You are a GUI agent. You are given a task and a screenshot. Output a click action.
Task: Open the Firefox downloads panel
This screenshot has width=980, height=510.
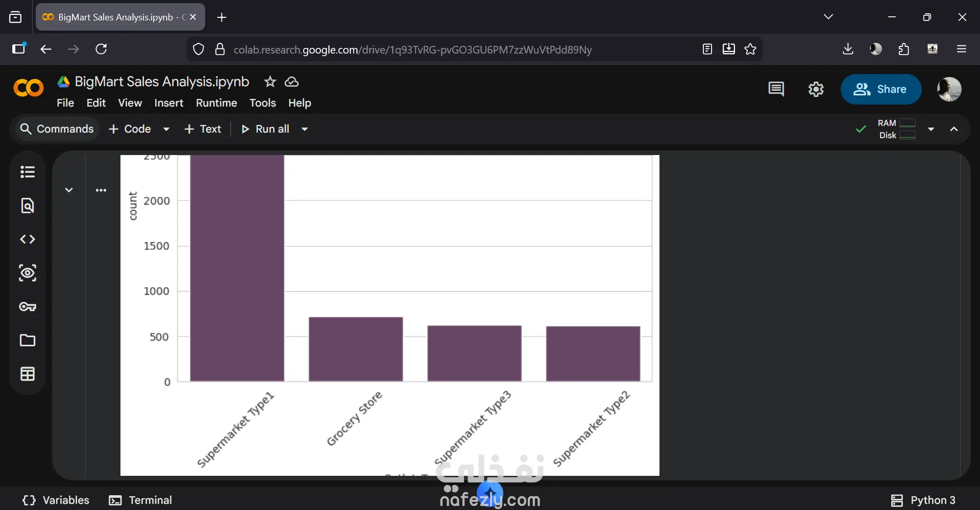click(848, 49)
